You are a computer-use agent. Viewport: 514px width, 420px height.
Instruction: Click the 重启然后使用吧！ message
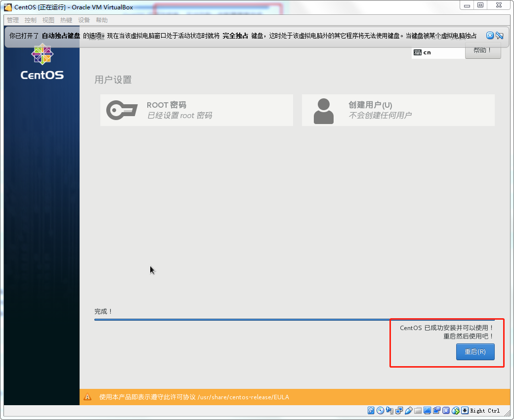[469, 336]
